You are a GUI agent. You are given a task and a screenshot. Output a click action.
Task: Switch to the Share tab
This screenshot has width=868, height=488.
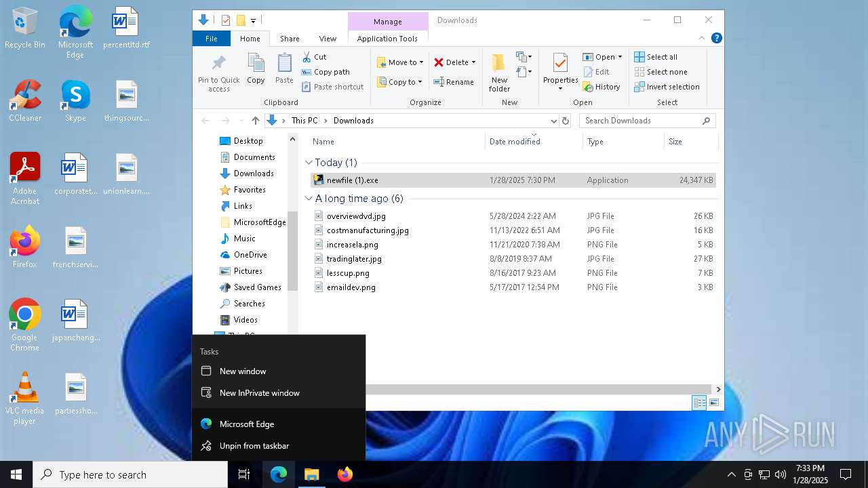(x=290, y=39)
